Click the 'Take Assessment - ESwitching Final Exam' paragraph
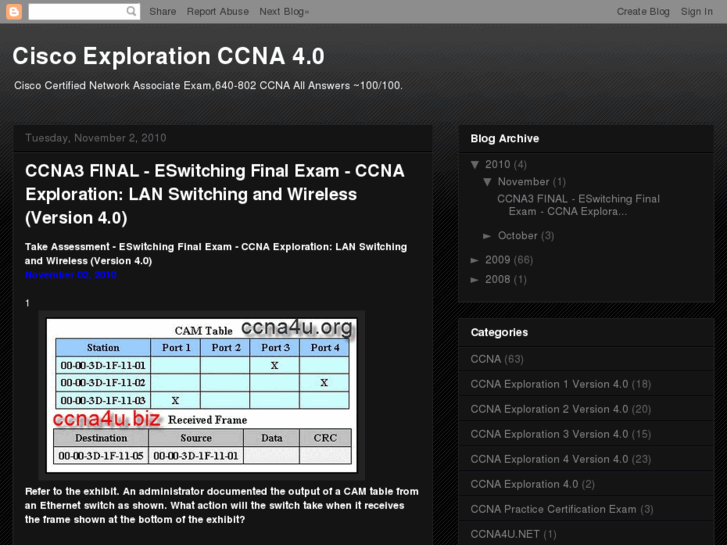 (216, 254)
